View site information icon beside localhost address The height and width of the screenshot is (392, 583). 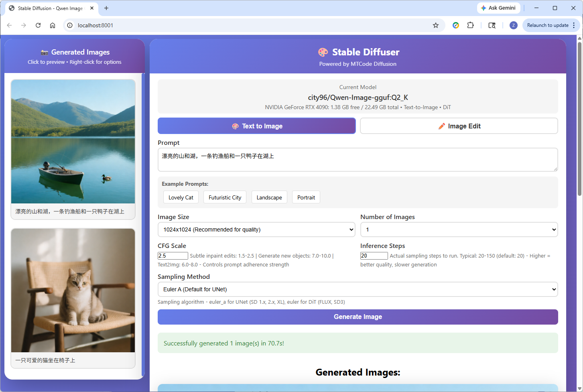70,25
